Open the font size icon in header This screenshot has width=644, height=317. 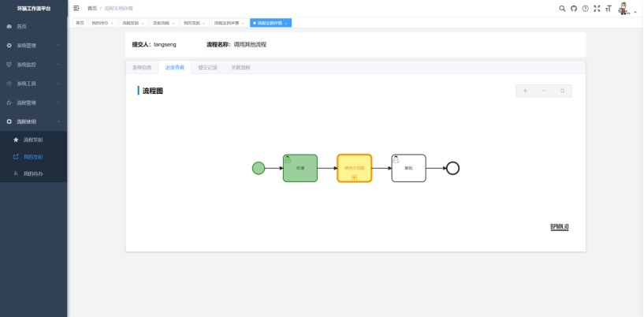[x=609, y=8]
